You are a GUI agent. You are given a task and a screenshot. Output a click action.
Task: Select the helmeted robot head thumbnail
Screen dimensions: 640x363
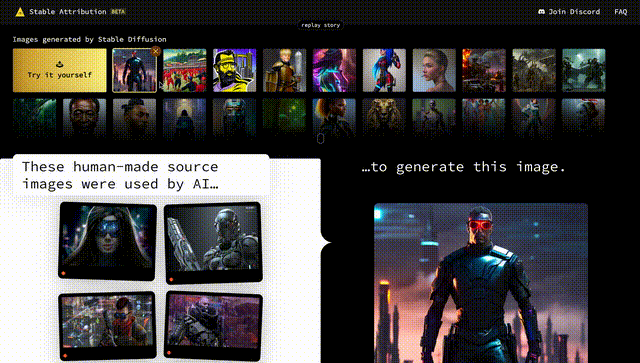[x=235, y=118]
